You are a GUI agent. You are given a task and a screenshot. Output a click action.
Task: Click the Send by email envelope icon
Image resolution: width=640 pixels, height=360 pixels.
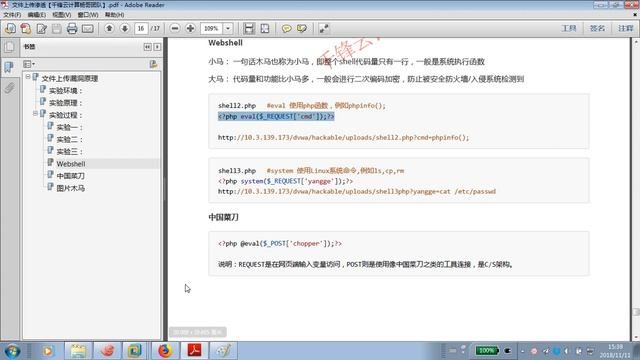click(88, 29)
